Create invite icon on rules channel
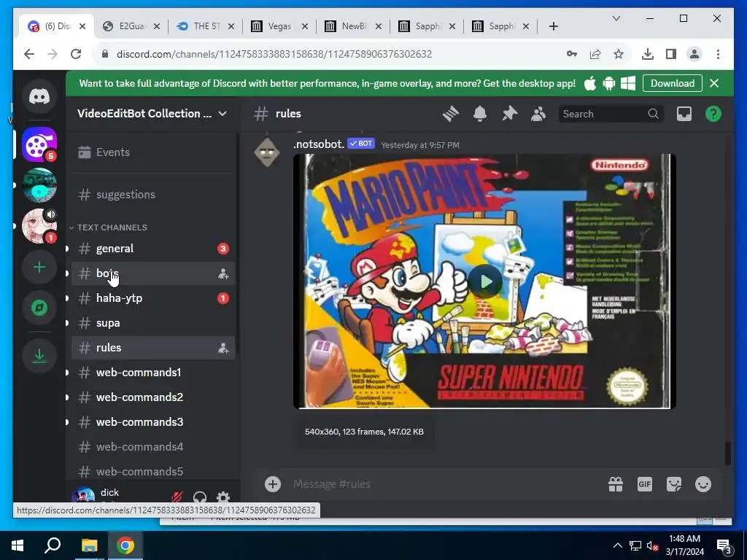The height and width of the screenshot is (560, 747). [223, 348]
